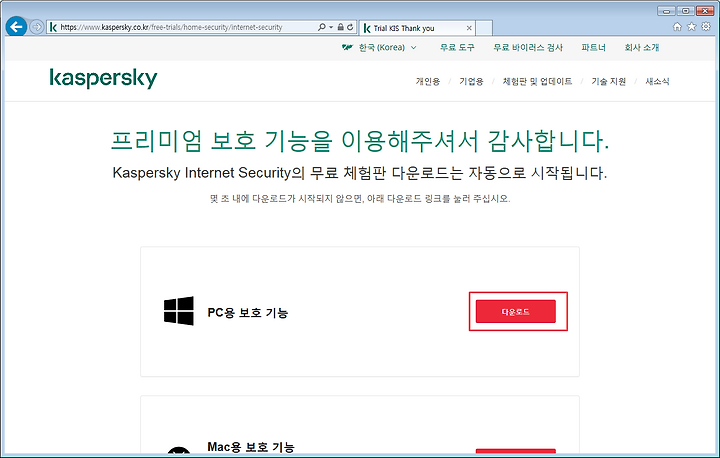The image size is (720, 458).
Task: Click the Kaspersky Internet Security download subtitle text
Action: point(360,173)
